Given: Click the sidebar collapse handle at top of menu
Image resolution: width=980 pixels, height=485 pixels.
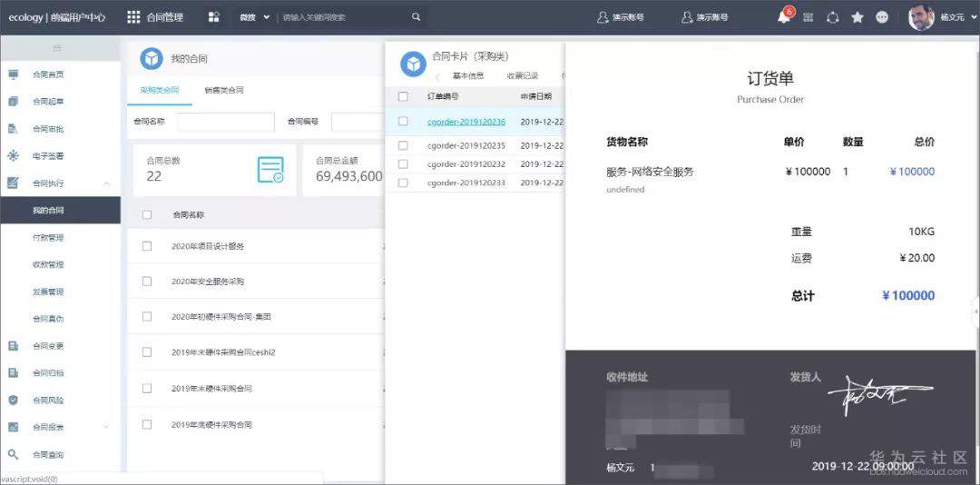Looking at the screenshot, I should [57, 47].
